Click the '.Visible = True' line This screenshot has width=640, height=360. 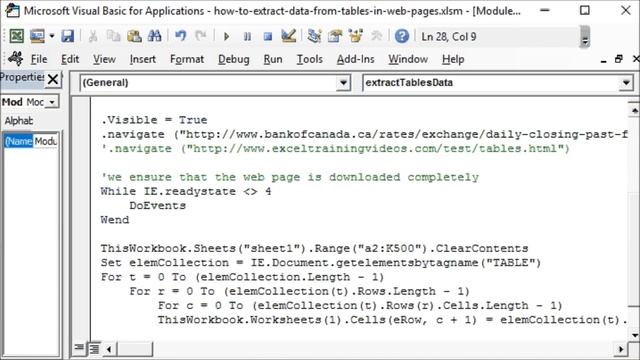pos(154,120)
